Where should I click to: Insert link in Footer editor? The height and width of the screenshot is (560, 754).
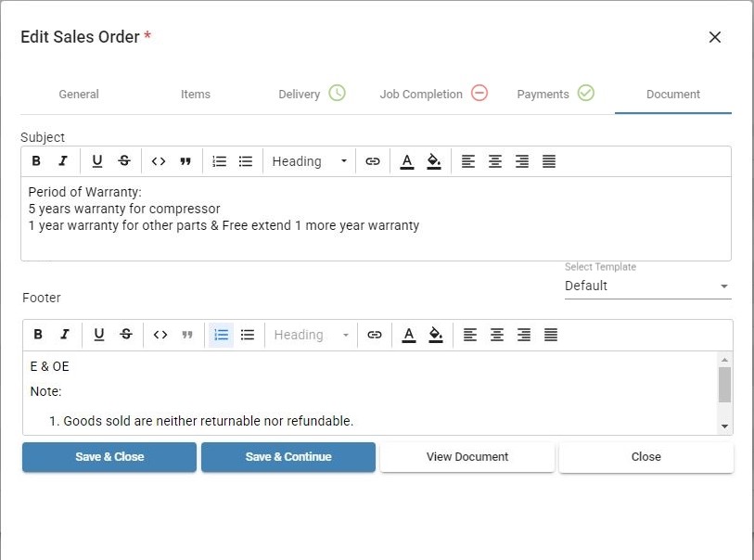tap(374, 335)
